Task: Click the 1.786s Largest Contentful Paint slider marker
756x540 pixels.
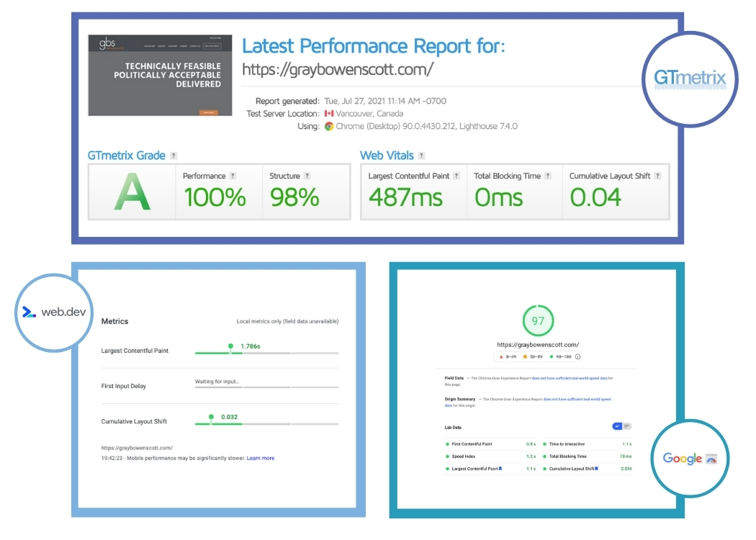Action: (230, 346)
